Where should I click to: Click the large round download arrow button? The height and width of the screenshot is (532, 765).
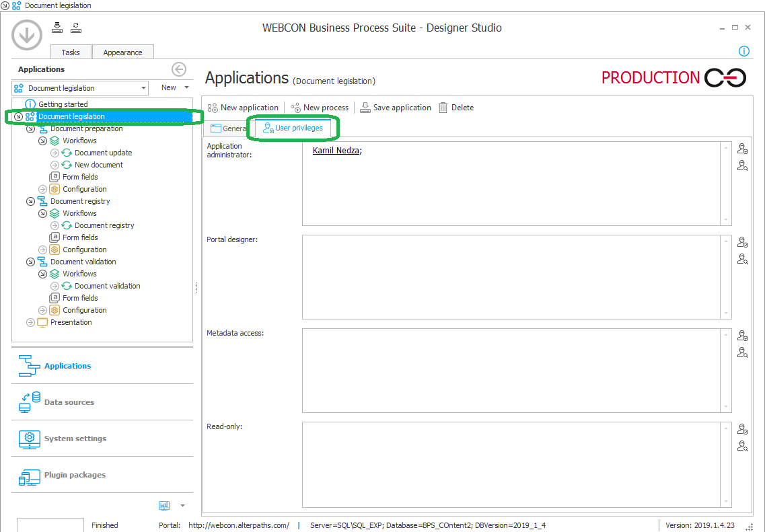click(x=27, y=34)
